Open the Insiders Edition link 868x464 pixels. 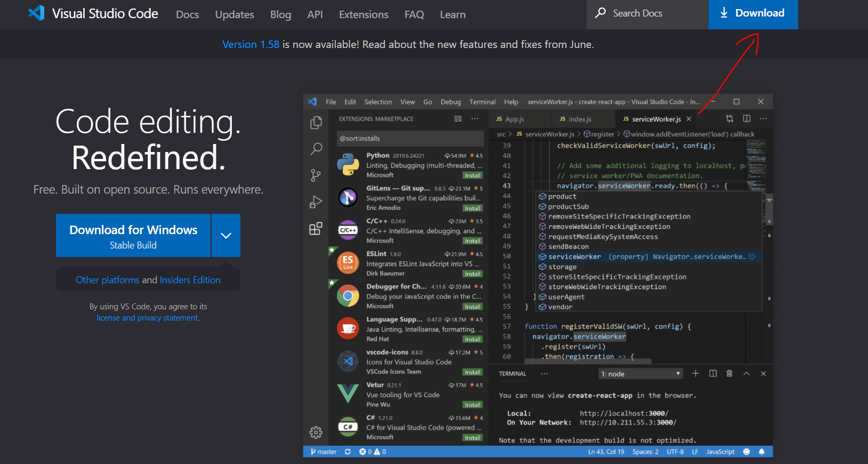(x=190, y=280)
